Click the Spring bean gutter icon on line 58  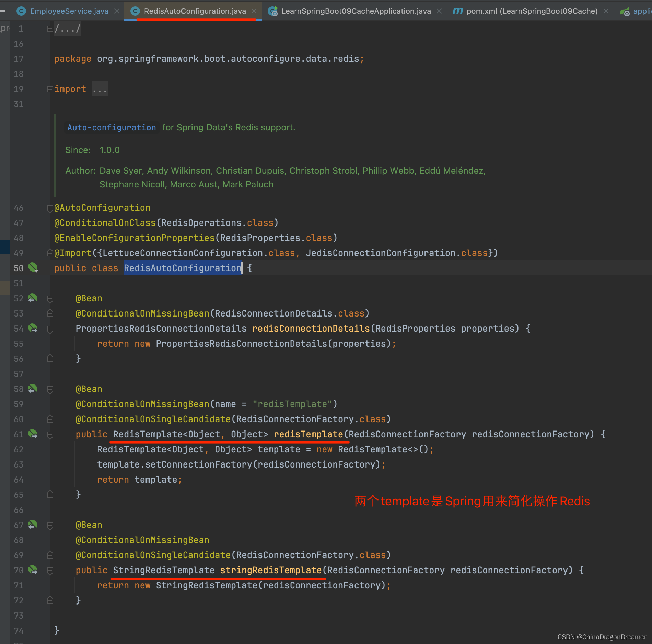tap(33, 388)
